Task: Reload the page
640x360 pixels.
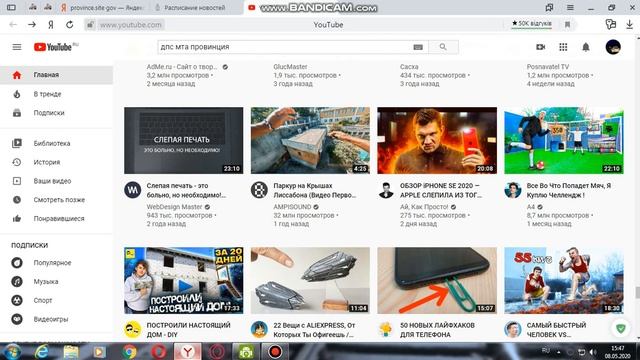Action: 70,24
